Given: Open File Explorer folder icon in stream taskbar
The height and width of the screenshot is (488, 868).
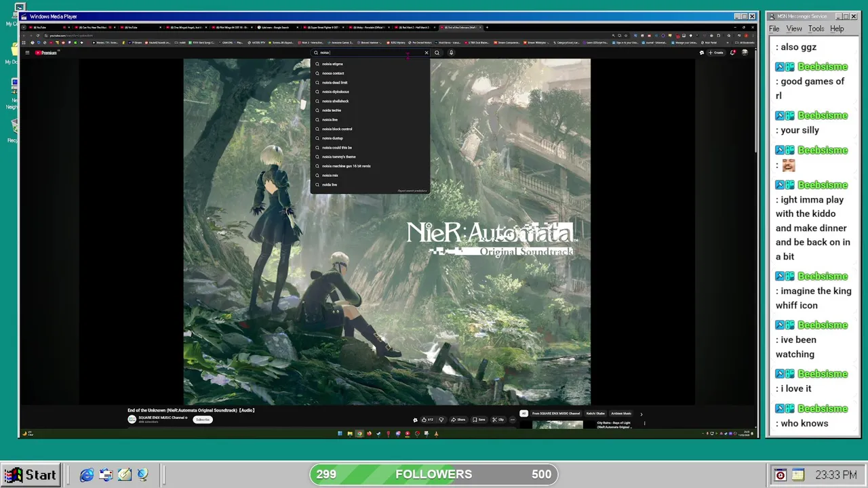Looking at the screenshot, I should tap(350, 434).
